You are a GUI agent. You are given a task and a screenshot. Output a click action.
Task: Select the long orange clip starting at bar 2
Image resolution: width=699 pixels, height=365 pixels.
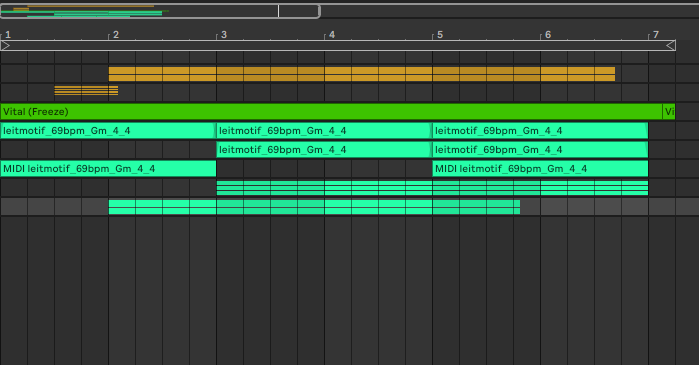point(362,74)
